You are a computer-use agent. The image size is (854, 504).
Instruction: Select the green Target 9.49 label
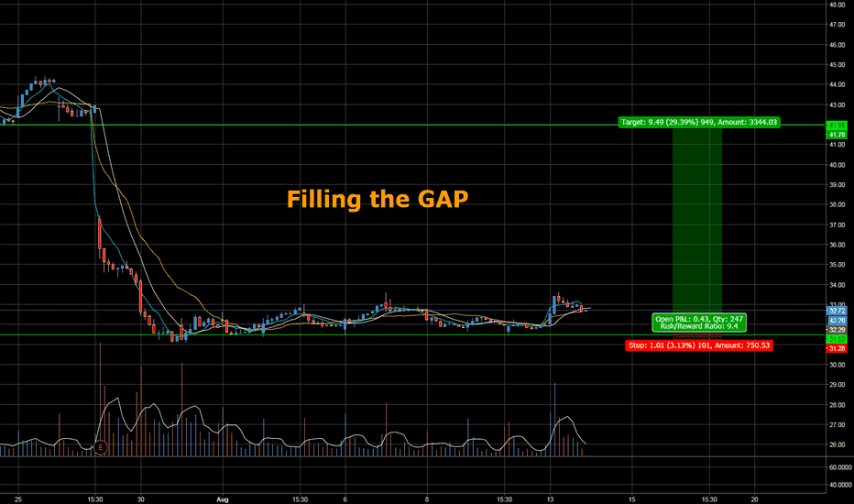699,122
